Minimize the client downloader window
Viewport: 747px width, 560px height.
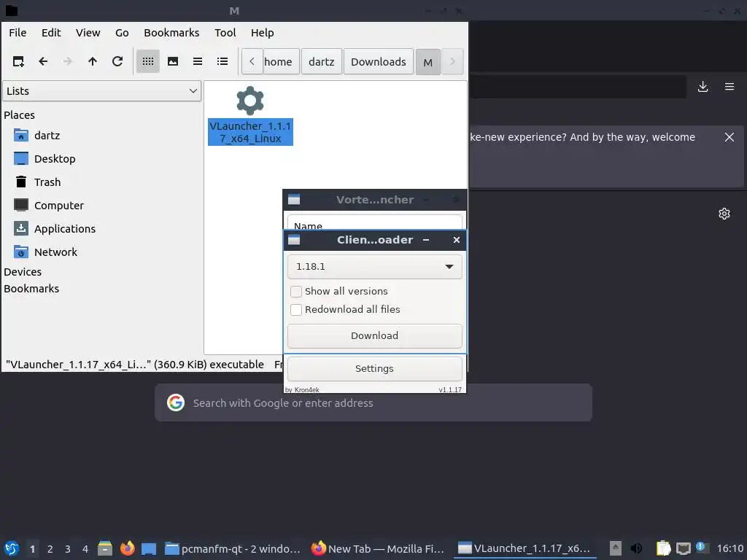pyautogui.click(x=426, y=240)
